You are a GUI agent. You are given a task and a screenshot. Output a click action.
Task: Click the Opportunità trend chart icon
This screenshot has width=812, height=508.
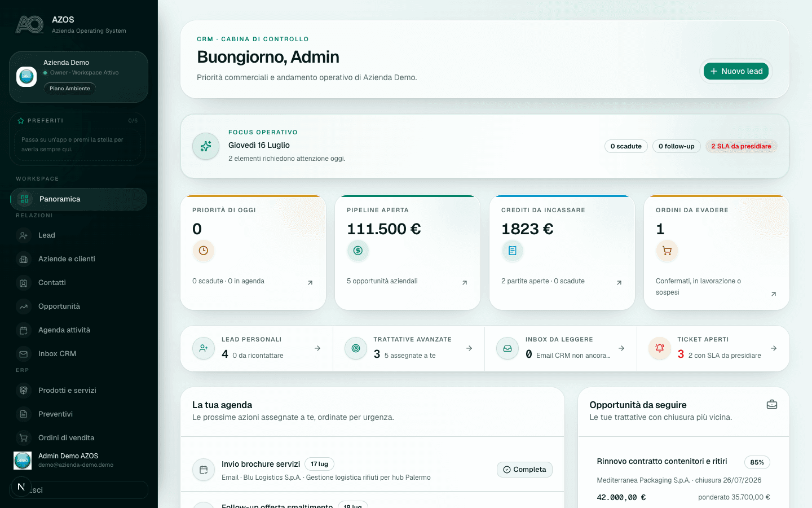click(24, 306)
